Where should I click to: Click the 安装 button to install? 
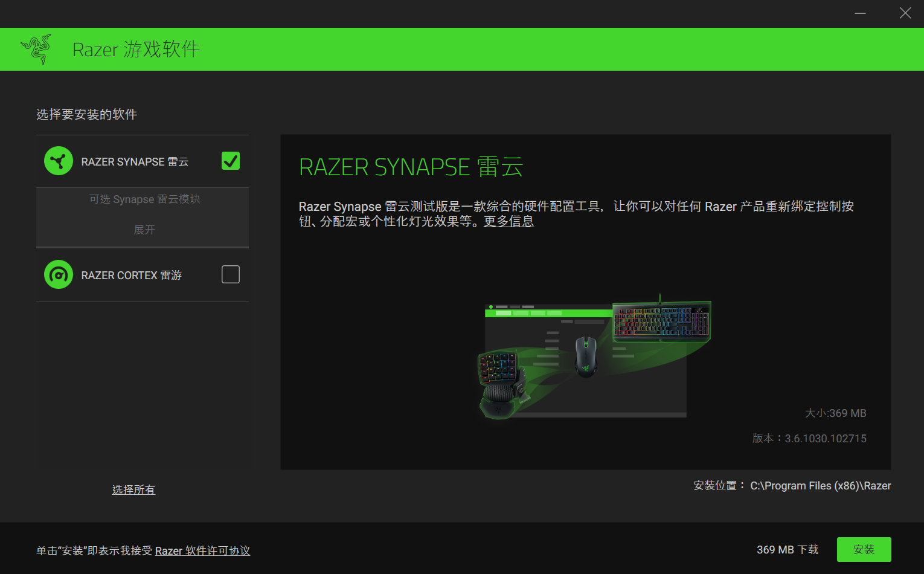864,549
